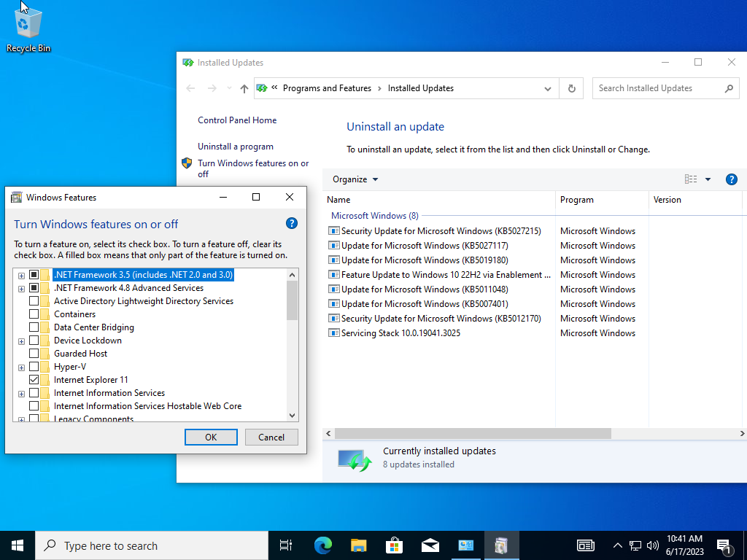Enable Guarded Host checkbox
This screenshot has height=560, width=747.
(x=34, y=354)
